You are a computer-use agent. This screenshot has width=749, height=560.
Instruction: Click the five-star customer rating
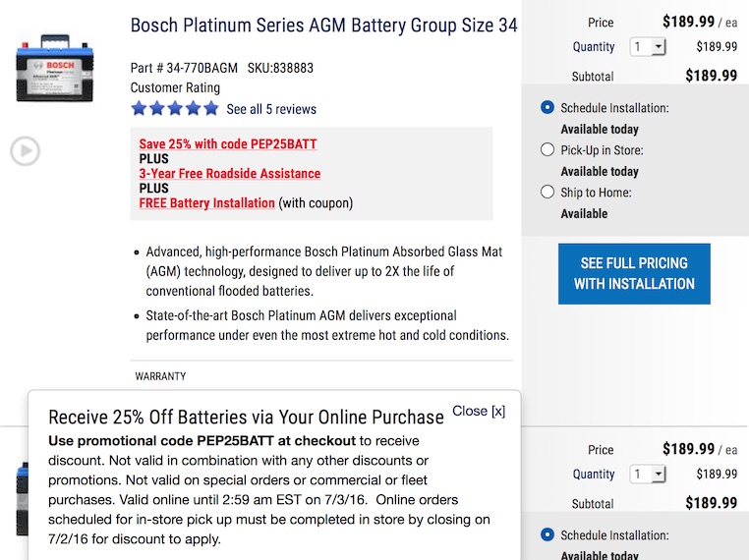click(175, 109)
